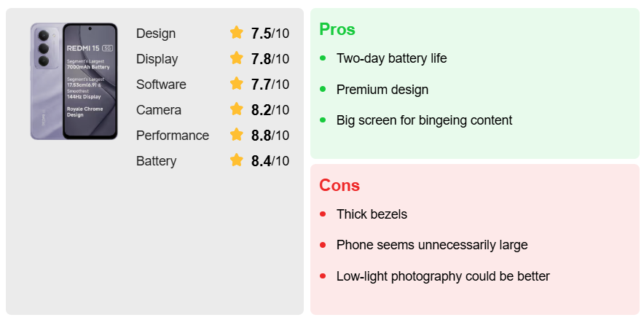
Task: Click Phone seems unnecessarily large text
Action: pyautogui.click(x=432, y=245)
